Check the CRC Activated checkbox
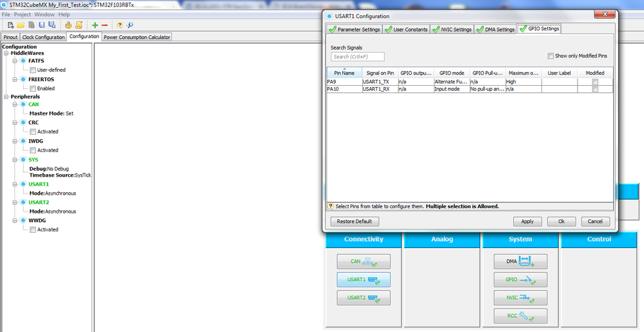Viewport: 644px width, 332px height. [x=33, y=132]
